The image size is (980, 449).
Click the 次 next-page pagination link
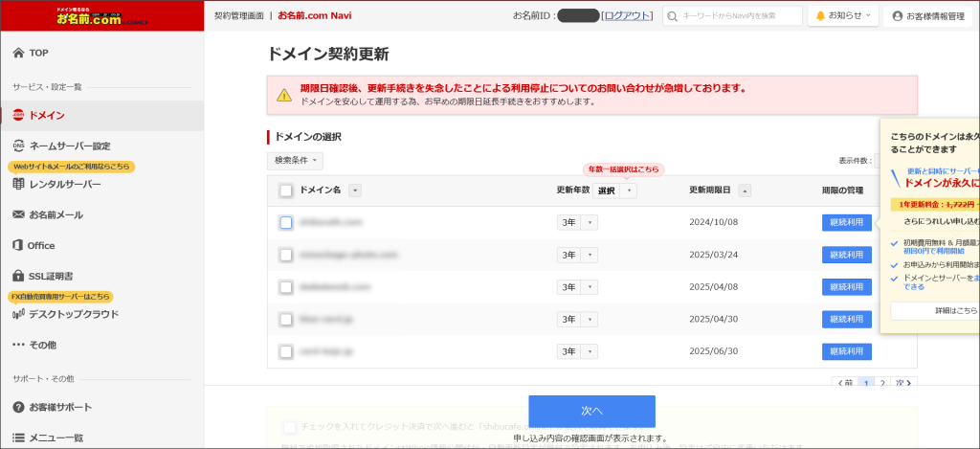pos(903,383)
